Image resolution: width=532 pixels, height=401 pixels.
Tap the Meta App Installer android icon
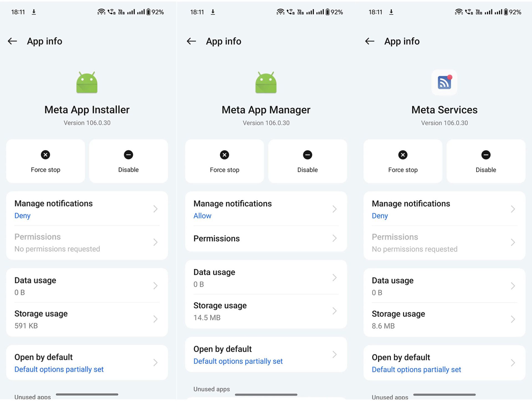(x=87, y=82)
